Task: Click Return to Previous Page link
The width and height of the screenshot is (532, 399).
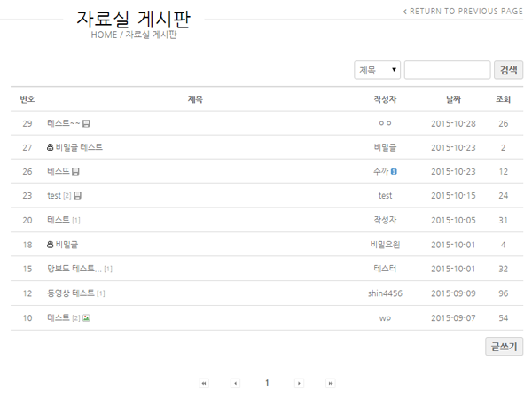Action: (x=463, y=12)
